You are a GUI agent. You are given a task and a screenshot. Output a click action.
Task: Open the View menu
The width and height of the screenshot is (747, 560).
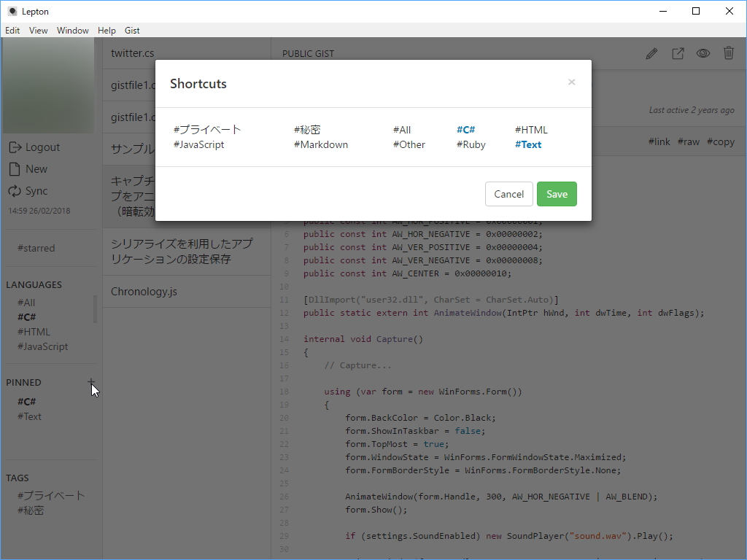(38, 31)
